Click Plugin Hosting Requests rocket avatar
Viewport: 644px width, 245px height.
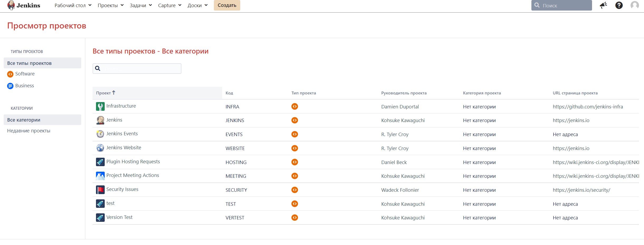pos(100,162)
